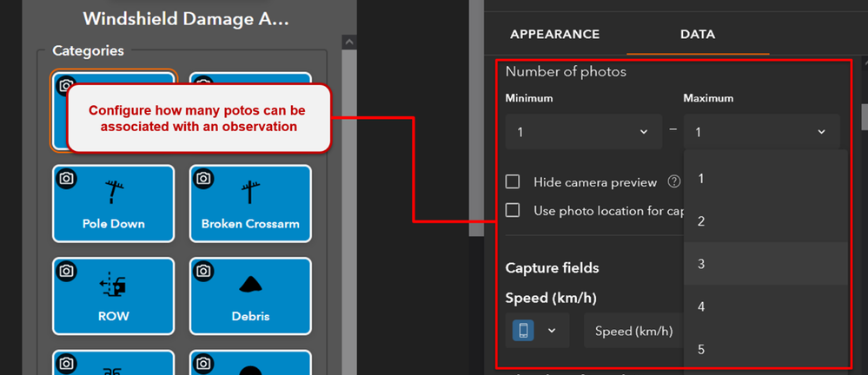Switch to the DATA tab
868x375 pixels.
698,35
